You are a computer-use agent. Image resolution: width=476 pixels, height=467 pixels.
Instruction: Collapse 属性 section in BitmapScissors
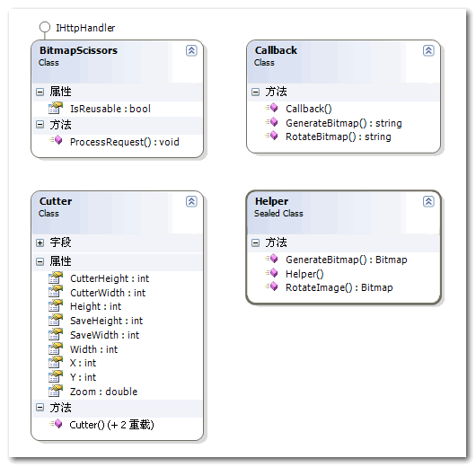40,92
